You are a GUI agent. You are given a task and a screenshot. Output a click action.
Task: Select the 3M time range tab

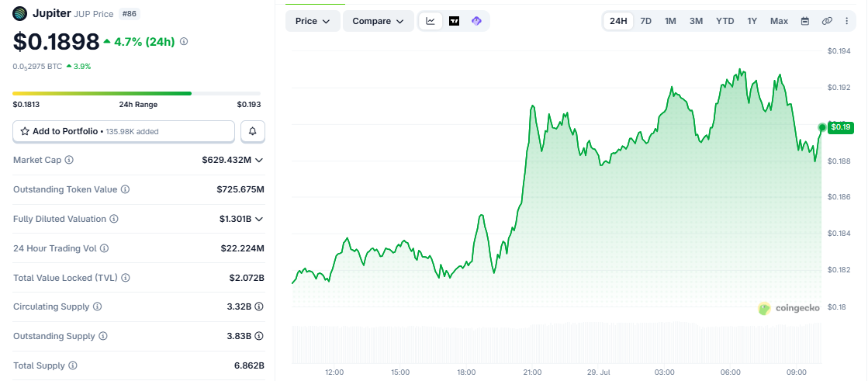pyautogui.click(x=696, y=21)
